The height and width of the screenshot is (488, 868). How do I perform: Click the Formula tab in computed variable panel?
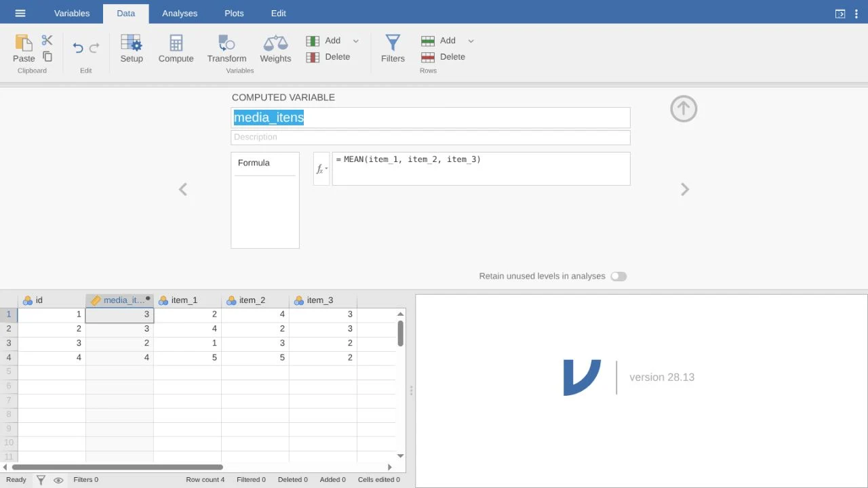point(265,163)
